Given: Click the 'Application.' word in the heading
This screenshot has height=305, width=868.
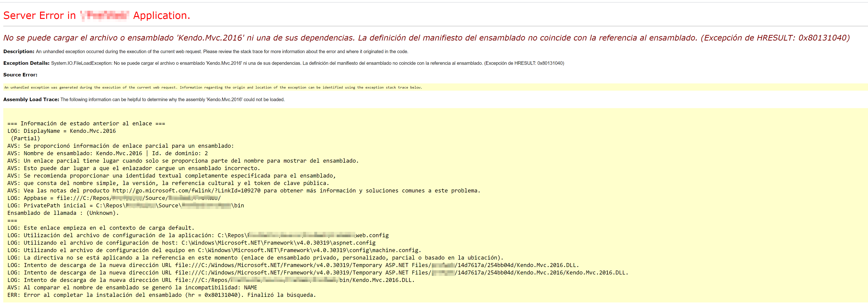Looking at the screenshot, I should (161, 16).
